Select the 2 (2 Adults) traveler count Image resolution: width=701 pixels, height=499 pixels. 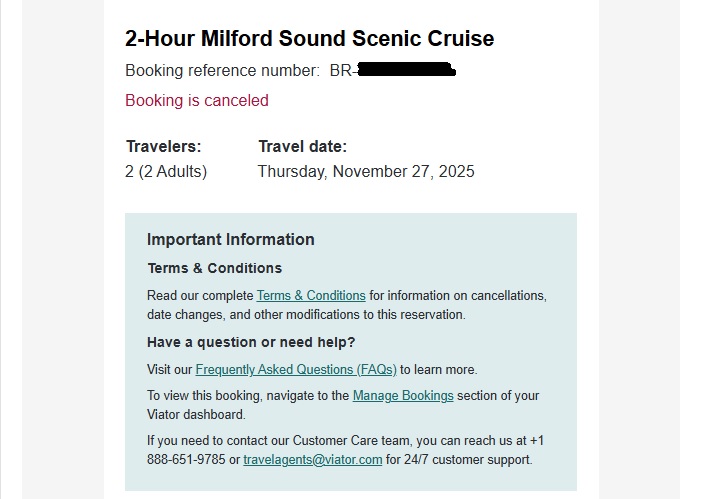pos(166,171)
